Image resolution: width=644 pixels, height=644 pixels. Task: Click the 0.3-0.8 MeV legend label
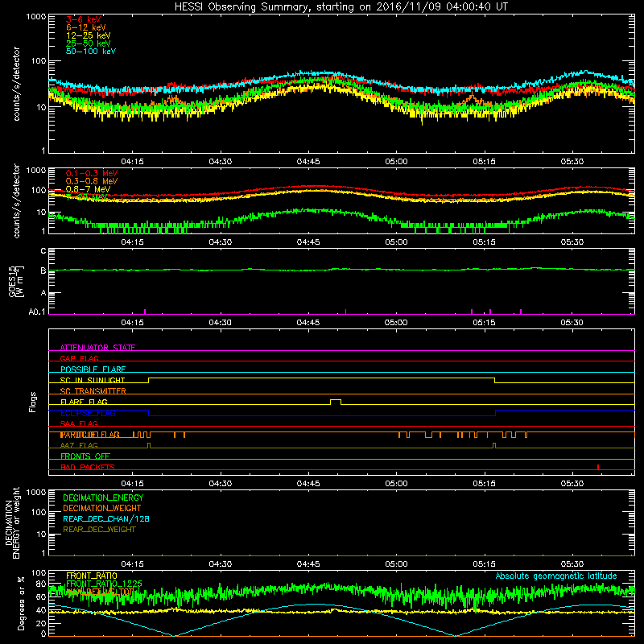(x=92, y=181)
